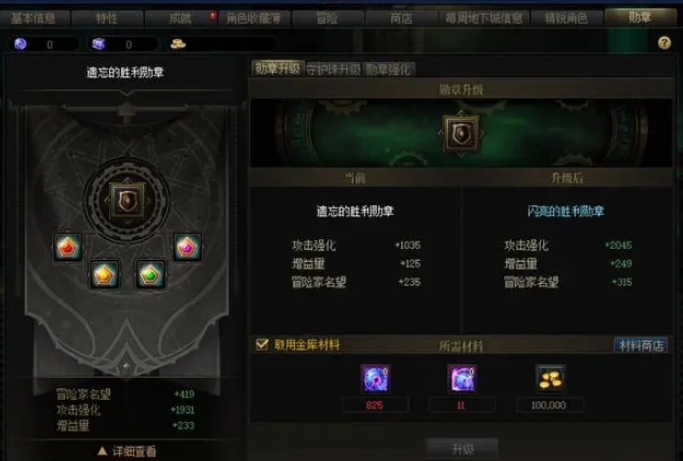683x461 pixels.
Task: Switch to 守护珠升级 tab
Action: coord(333,69)
